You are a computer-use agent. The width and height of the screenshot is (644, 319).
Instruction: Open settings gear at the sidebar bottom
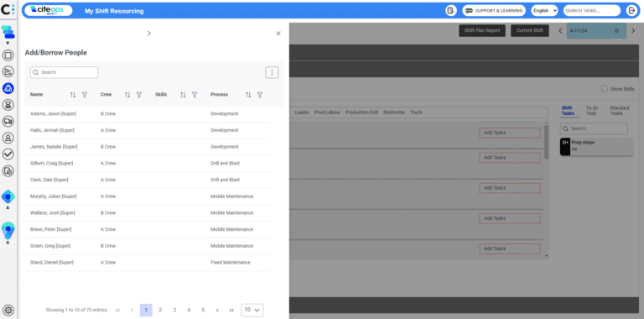click(8, 310)
